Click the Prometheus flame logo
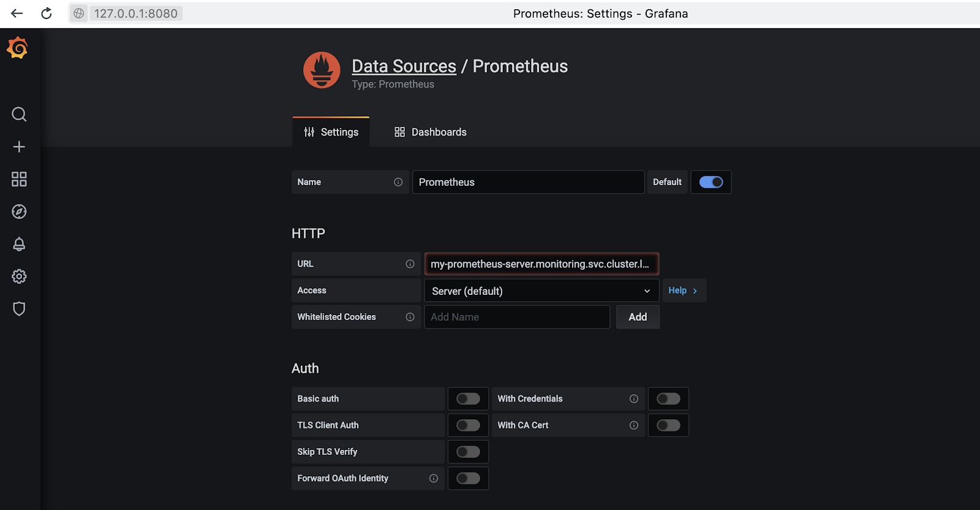 point(322,70)
